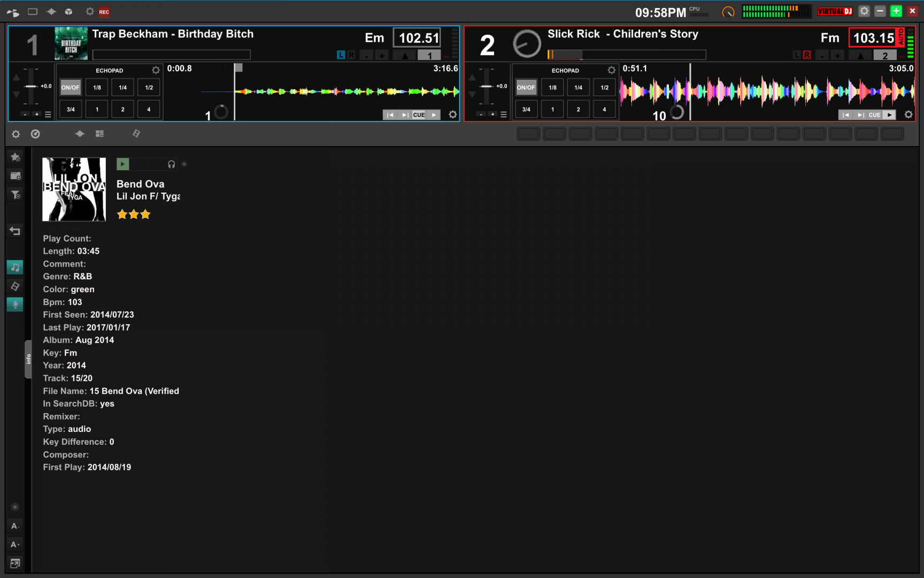Click gear icon in browser toolbar row

[16, 134]
